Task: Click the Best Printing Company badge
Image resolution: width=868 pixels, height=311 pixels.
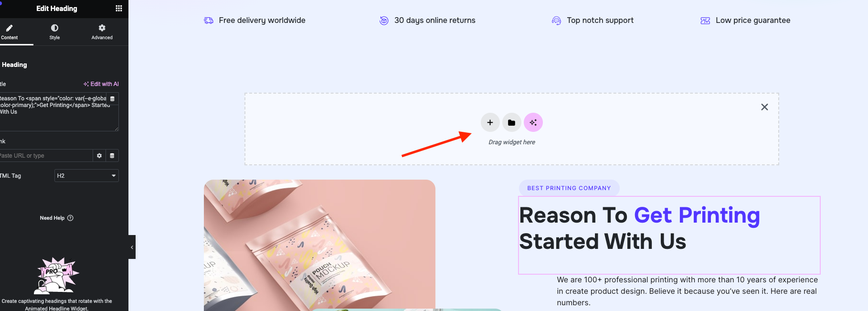Action: 569,188
